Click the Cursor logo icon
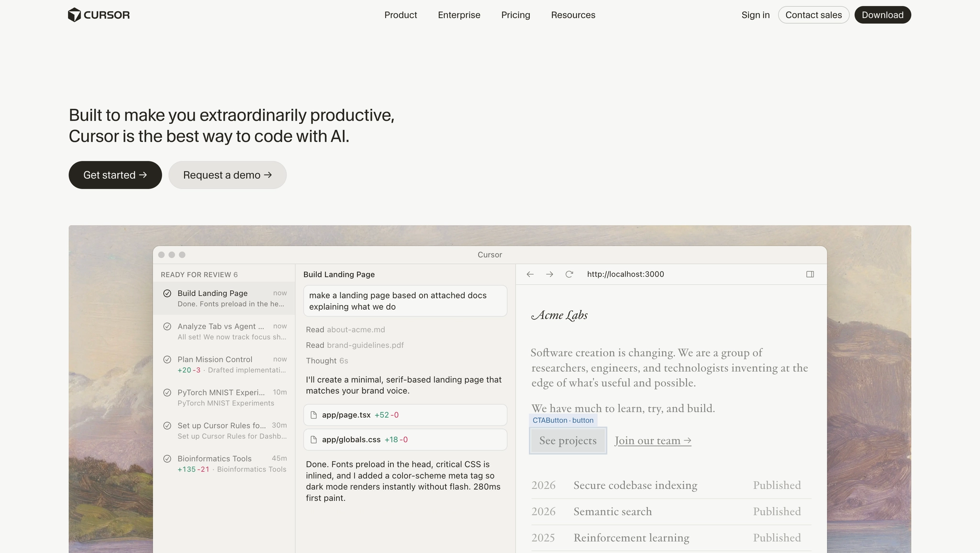The height and width of the screenshot is (553, 980). pyautogui.click(x=74, y=15)
